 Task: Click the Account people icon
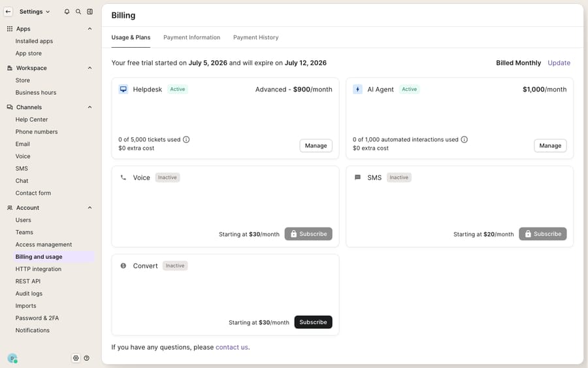pos(10,208)
